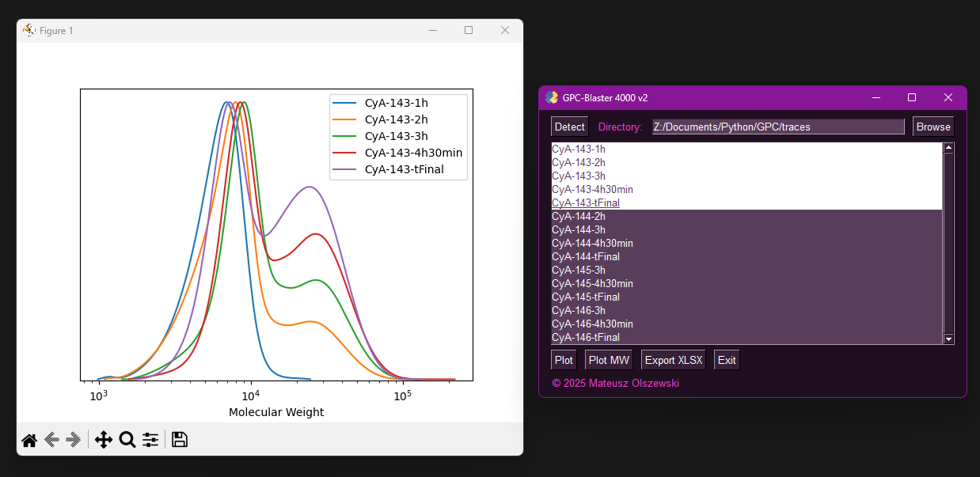Click the Home reset view icon
The width and height of the screenshot is (980, 477).
(x=29, y=440)
